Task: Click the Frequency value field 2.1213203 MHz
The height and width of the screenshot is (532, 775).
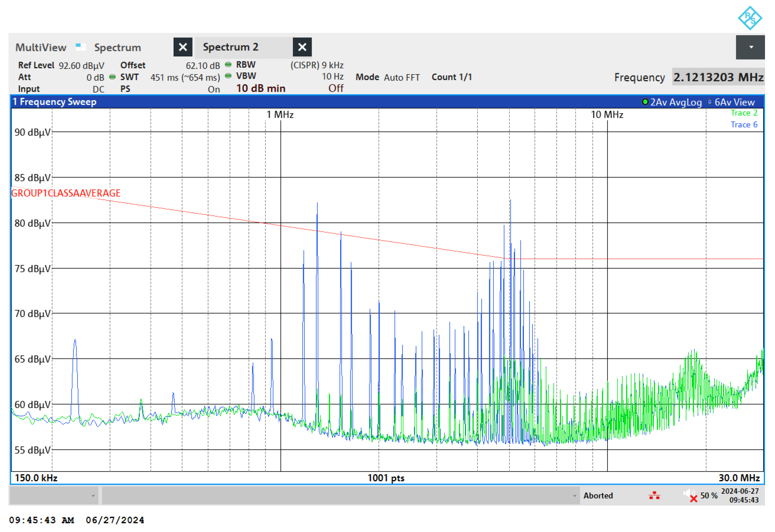Action: click(718, 78)
